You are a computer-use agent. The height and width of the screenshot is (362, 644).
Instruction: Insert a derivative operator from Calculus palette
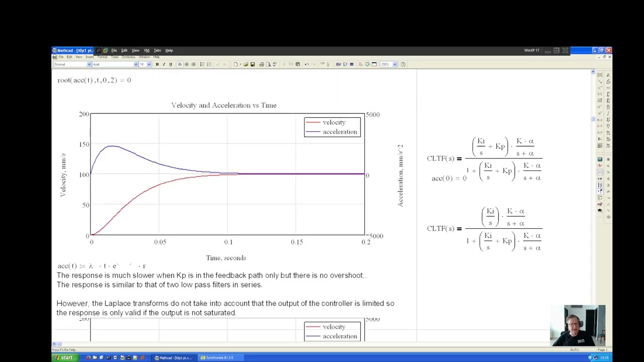tap(608, 74)
